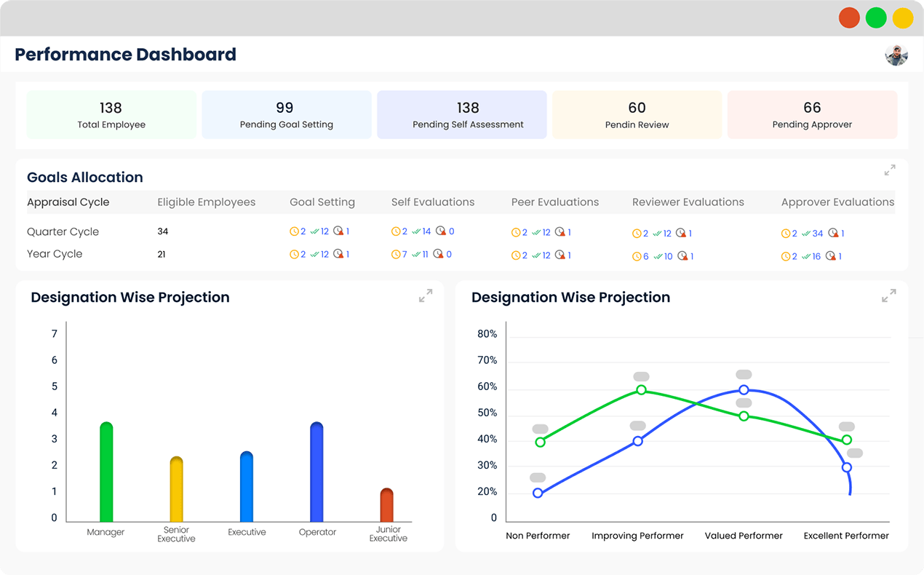This screenshot has width=924, height=575.
Task: Click completed checkmark icon in Quarter Cycle Self Evaluations
Action: pos(416,231)
